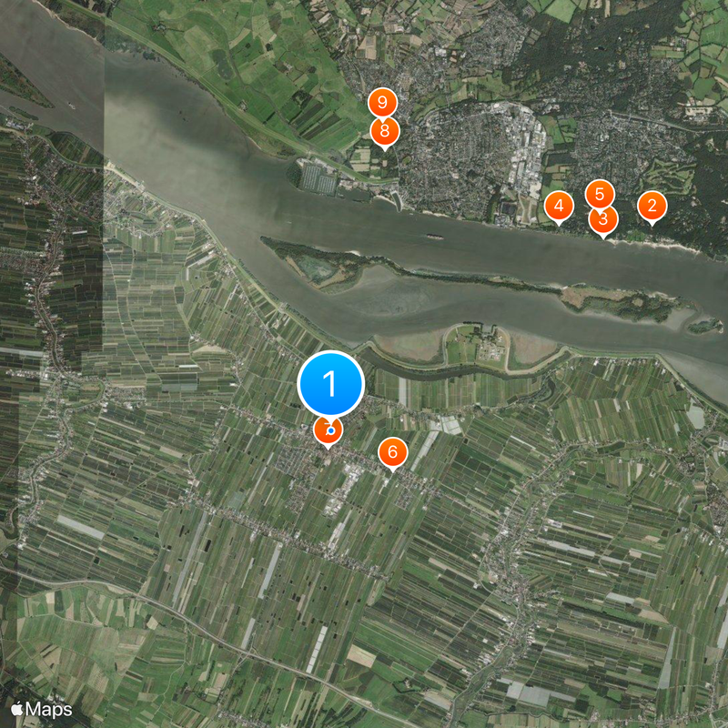This screenshot has width=728, height=728.
Task: Tap the orange pin numbered 9
Action: tap(382, 101)
